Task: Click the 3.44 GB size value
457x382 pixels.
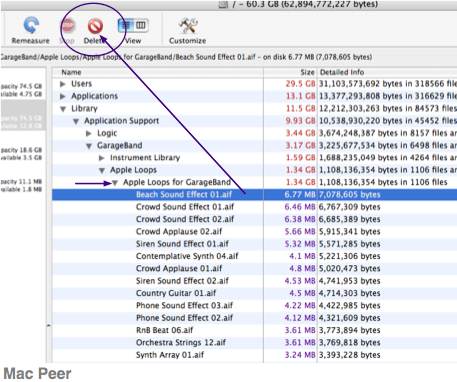Action: tap(300, 133)
